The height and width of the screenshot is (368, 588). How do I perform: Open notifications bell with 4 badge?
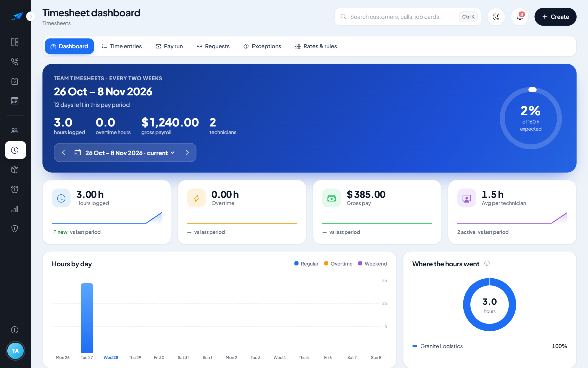tap(520, 17)
